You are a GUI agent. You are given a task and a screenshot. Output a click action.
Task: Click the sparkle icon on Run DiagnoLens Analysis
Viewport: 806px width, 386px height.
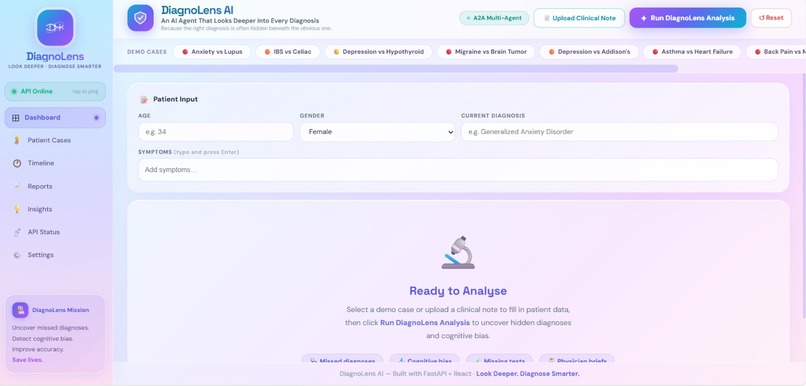point(644,18)
